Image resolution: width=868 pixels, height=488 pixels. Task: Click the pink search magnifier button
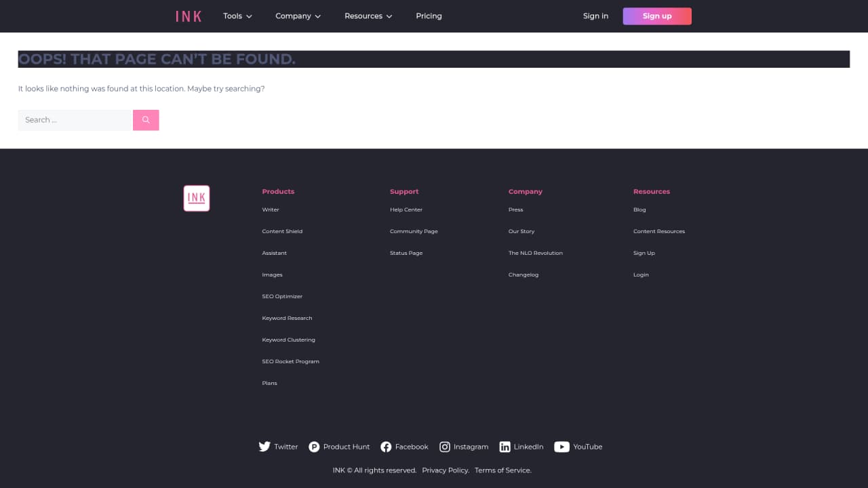146,120
